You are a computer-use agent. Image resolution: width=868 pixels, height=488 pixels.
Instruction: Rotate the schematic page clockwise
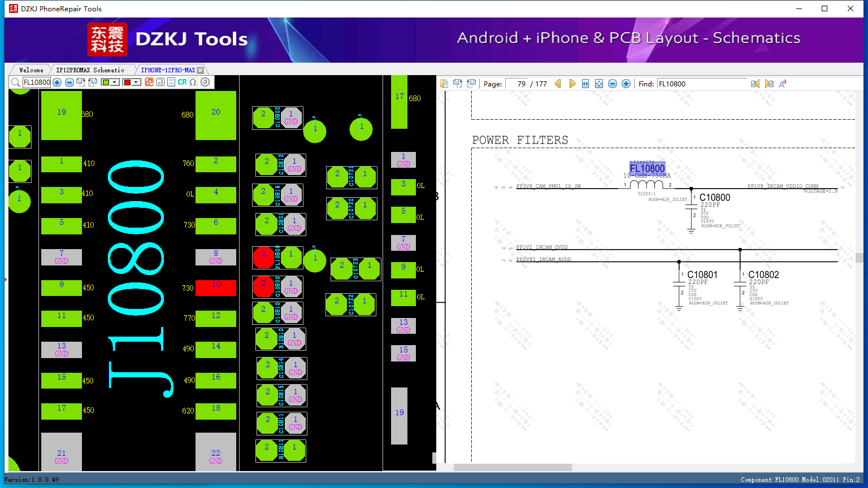tap(458, 84)
